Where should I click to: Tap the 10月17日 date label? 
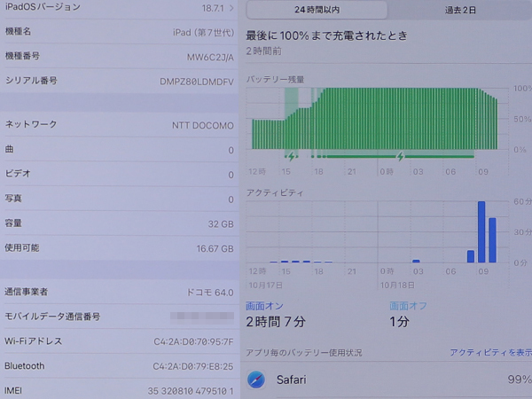(266, 286)
